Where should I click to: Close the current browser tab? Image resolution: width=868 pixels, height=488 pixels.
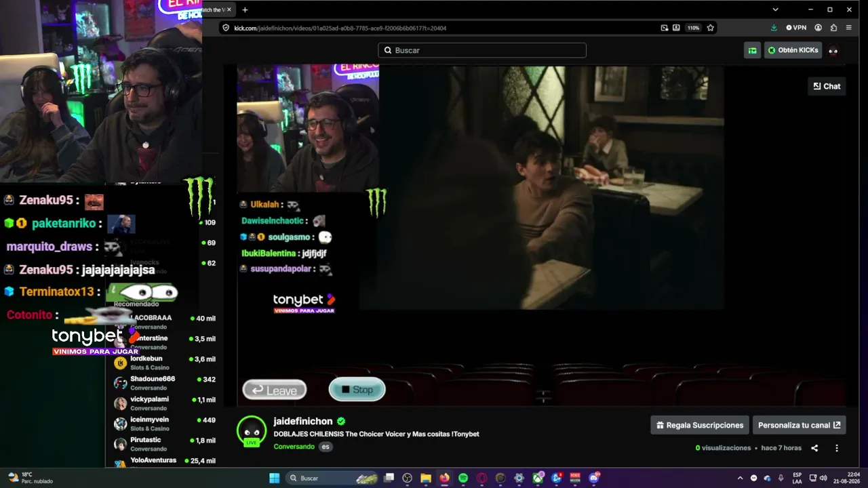tap(229, 9)
